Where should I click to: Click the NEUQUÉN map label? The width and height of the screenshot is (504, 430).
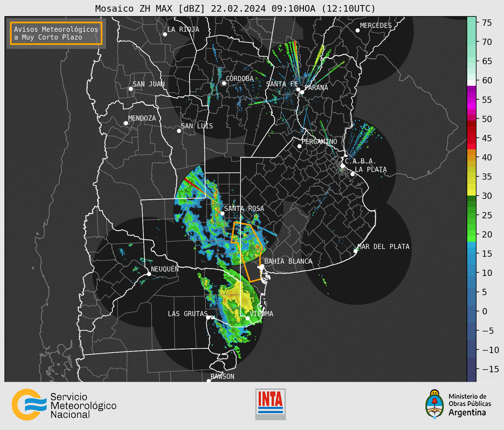coord(165,269)
